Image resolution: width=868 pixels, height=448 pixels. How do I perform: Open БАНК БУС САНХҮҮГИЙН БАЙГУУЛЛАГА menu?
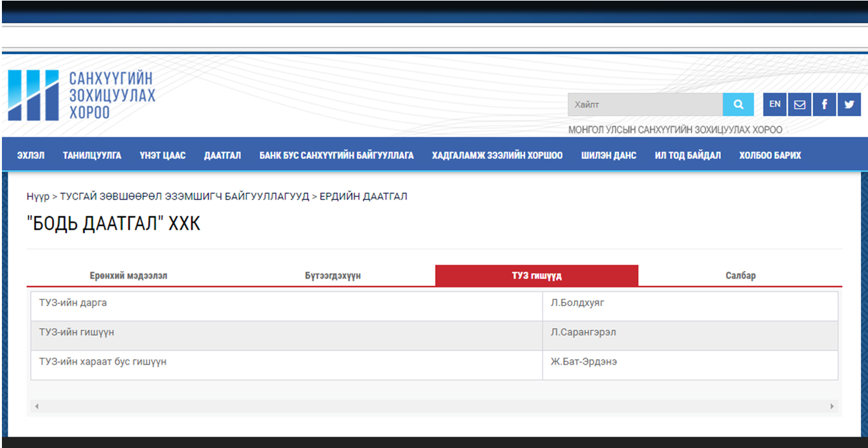coord(336,155)
